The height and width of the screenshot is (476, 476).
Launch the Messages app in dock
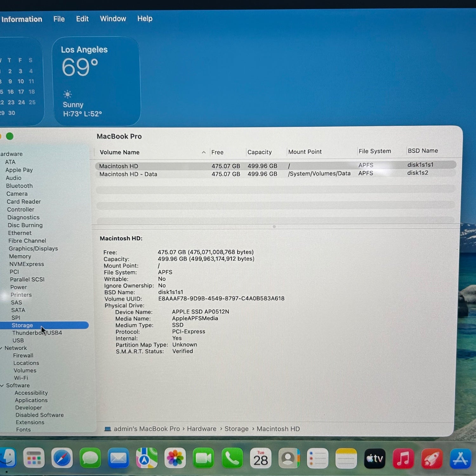point(90,458)
